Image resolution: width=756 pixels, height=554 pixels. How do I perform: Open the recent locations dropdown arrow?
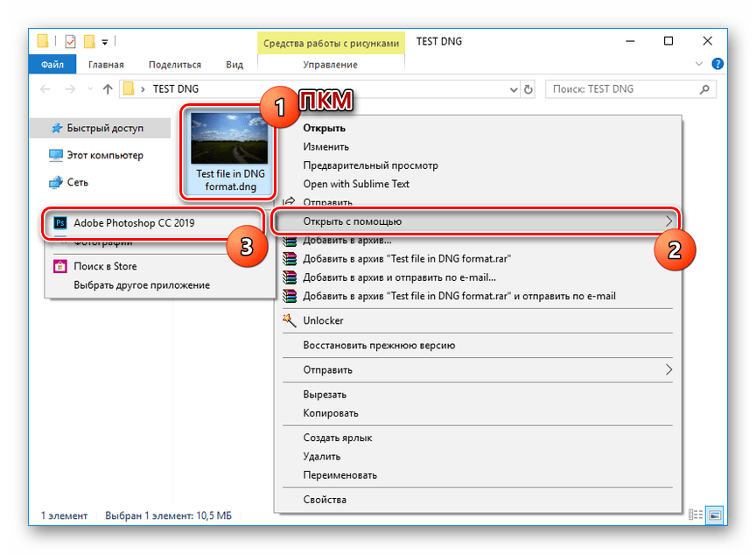pos(90,89)
